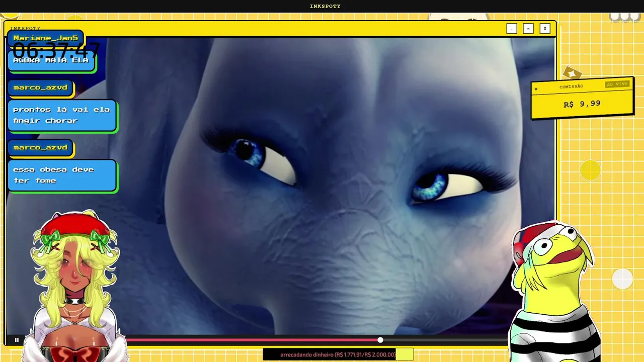Pause the video with the pause icon
Image resolution: width=644 pixels, height=362 pixels.
pos(17,340)
